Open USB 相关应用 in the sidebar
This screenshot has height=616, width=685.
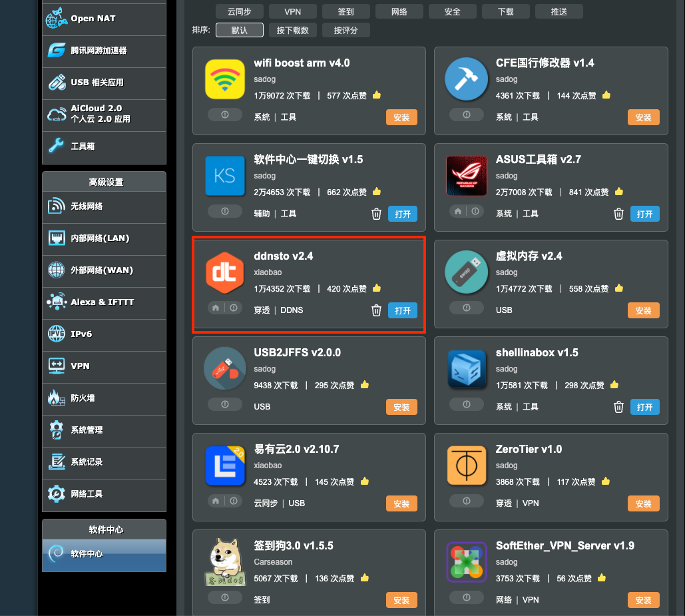tap(104, 83)
